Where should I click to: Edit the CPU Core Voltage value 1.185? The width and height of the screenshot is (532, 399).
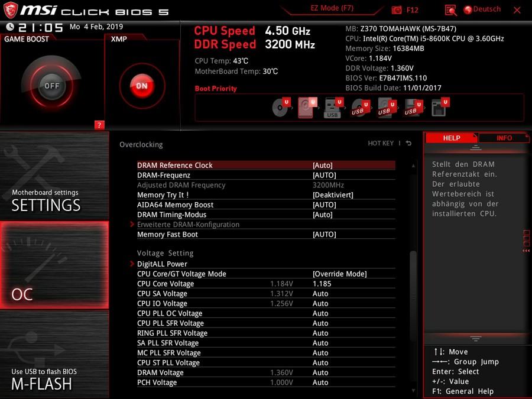322,284
